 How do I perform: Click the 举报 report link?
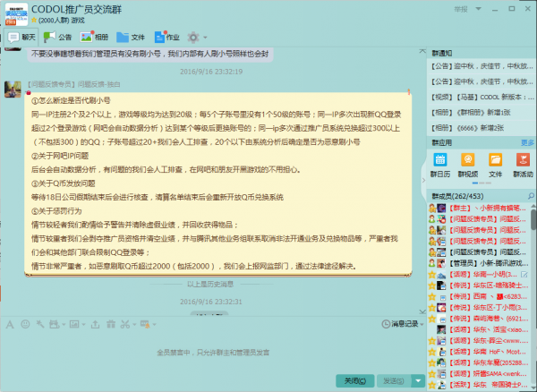(461, 9)
